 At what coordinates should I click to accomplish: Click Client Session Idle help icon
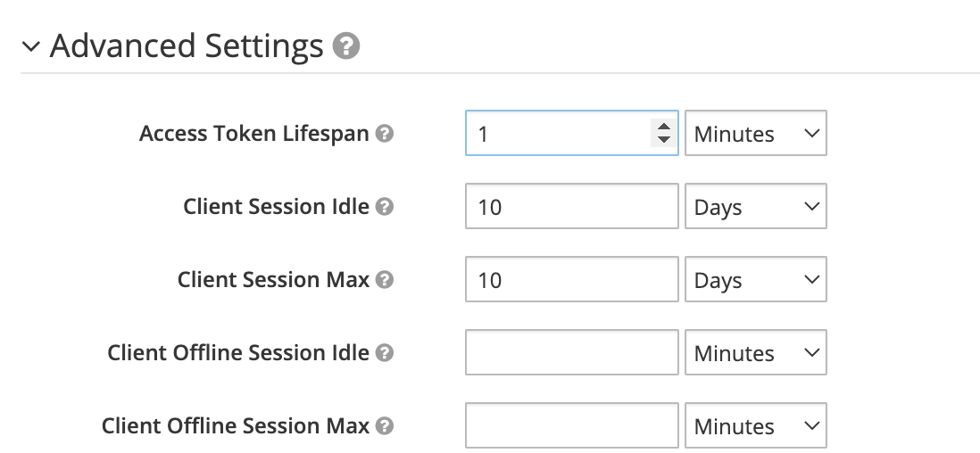point(385,207)
